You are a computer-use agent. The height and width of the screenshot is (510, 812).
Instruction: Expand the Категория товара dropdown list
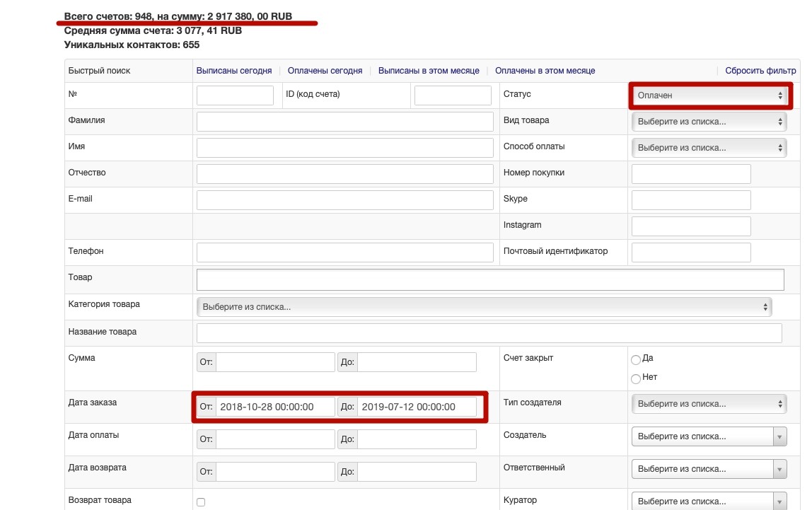484,307
